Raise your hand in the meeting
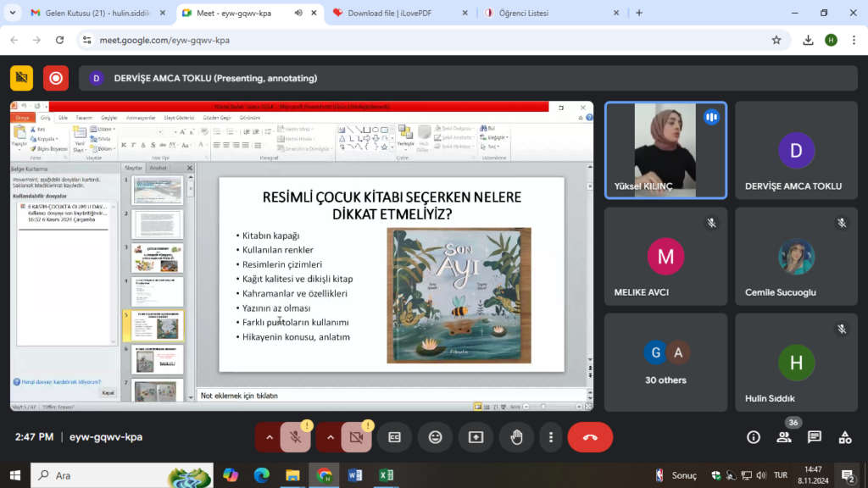The height and width of the screenshot is (488, 868). [516, 437]
